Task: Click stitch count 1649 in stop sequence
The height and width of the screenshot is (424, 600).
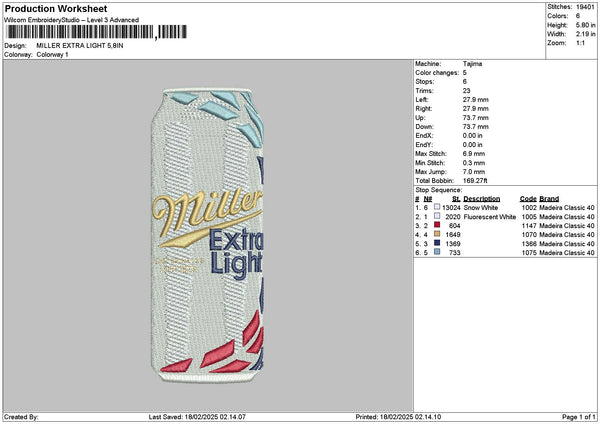Action: coord(453,235)
